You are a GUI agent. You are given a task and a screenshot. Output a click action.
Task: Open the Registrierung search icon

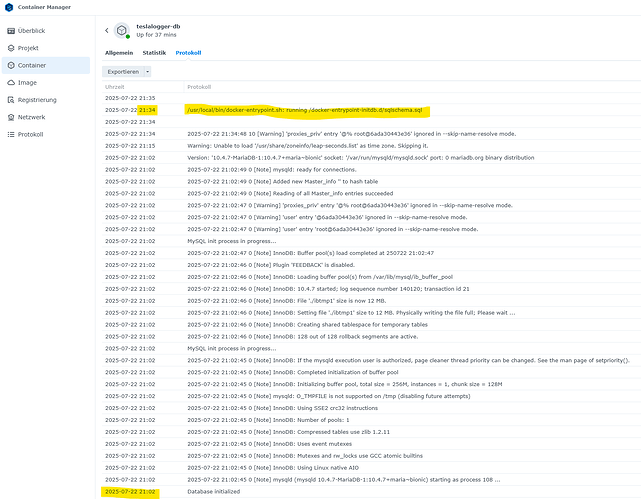[11, 100]
